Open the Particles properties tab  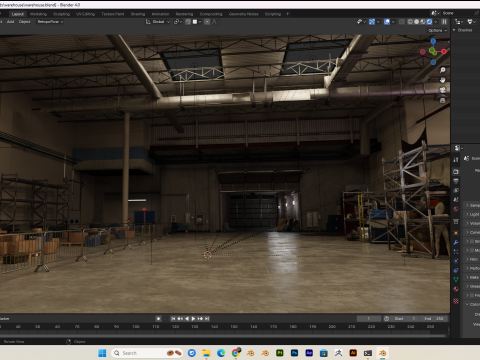click(x=456, y=252)
